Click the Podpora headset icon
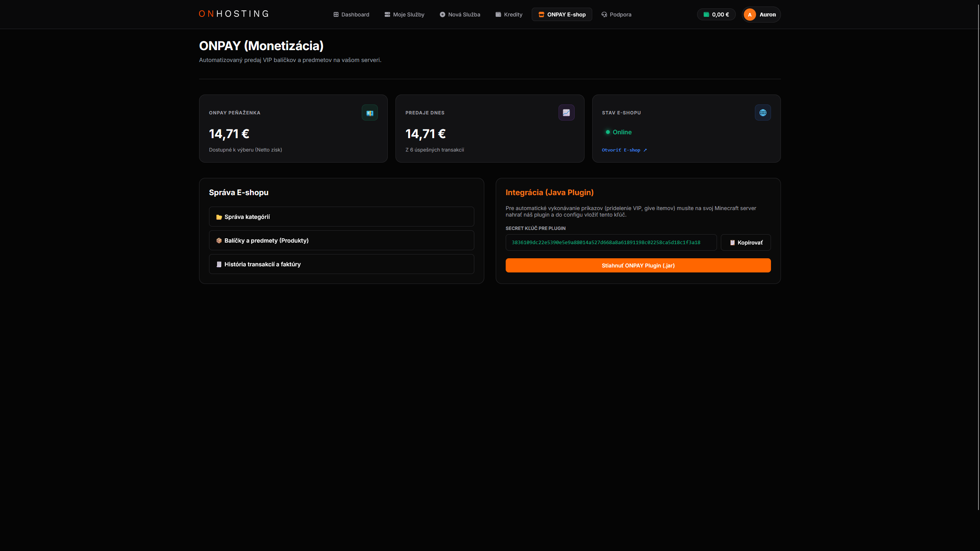This screenshot has width=980, height=551. [x=604, y=15]
